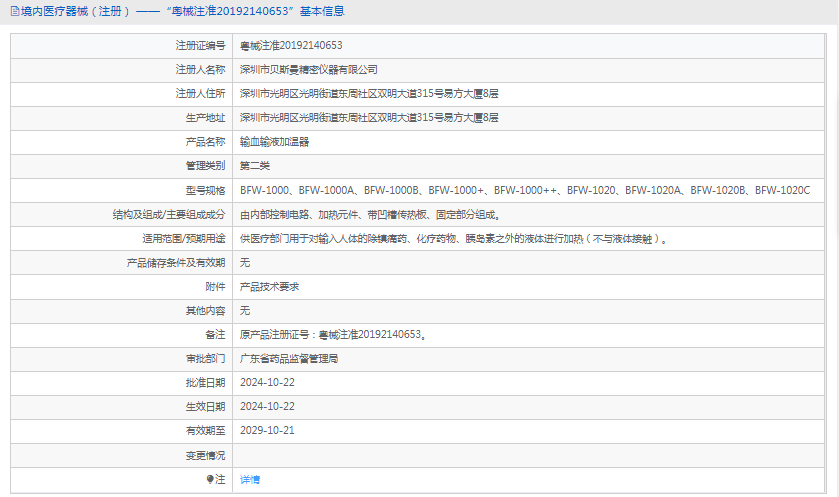Click the 产品储存条件及有效期 label
The height and width of the screenshot is (497, 839).
(x=176, y=263)
